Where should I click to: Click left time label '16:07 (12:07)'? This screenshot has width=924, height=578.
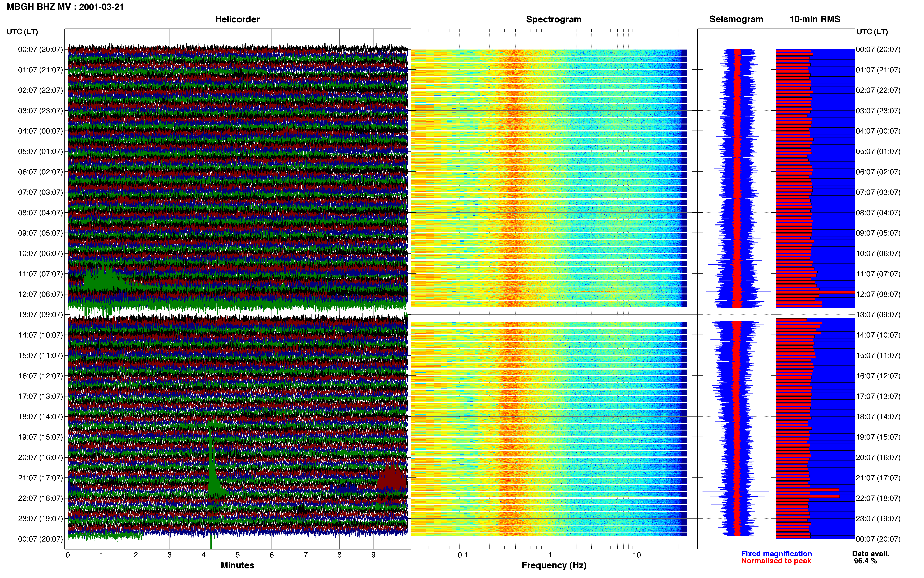coord(41,376)
